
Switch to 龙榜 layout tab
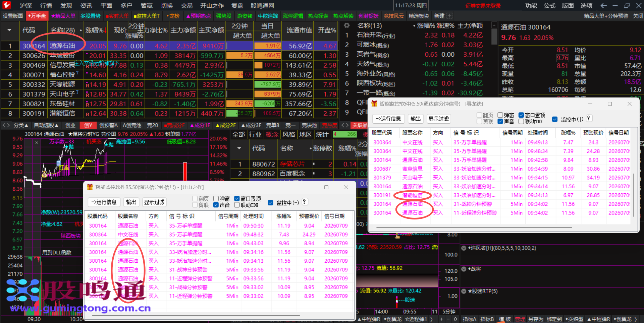point(173,16)
